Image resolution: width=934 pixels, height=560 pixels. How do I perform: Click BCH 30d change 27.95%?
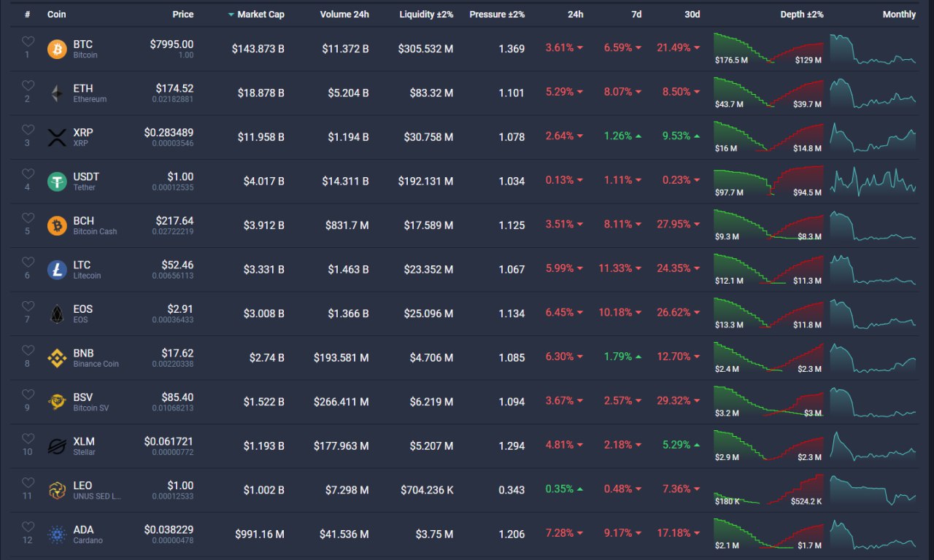point(679,225)
